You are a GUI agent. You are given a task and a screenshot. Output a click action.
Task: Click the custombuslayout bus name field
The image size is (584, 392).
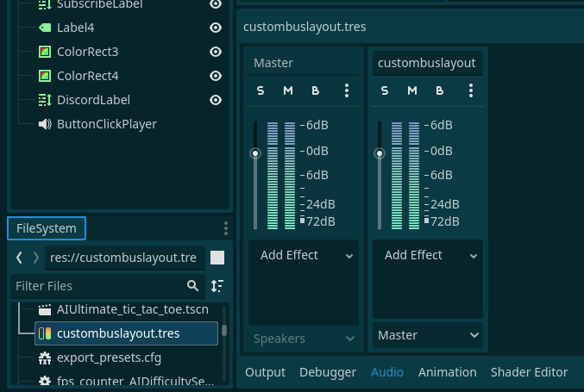click(428, 63)
